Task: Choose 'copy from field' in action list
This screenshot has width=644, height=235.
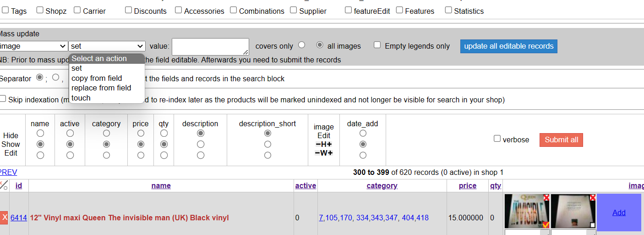Action: [97, 78]
